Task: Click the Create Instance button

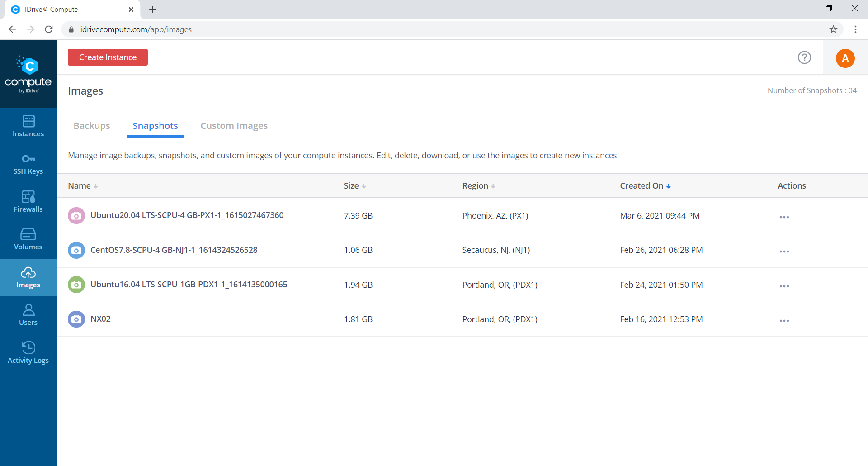Action: click(x=108, y=57)
